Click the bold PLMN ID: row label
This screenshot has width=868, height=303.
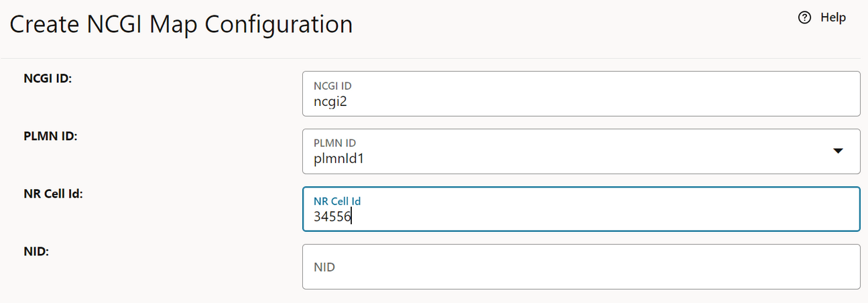51,136
